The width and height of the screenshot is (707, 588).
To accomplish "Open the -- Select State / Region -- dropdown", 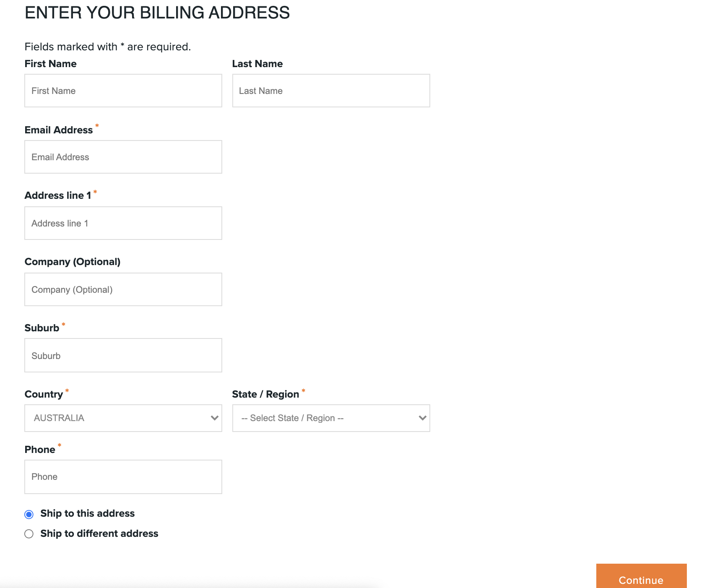I will point(331,418).
